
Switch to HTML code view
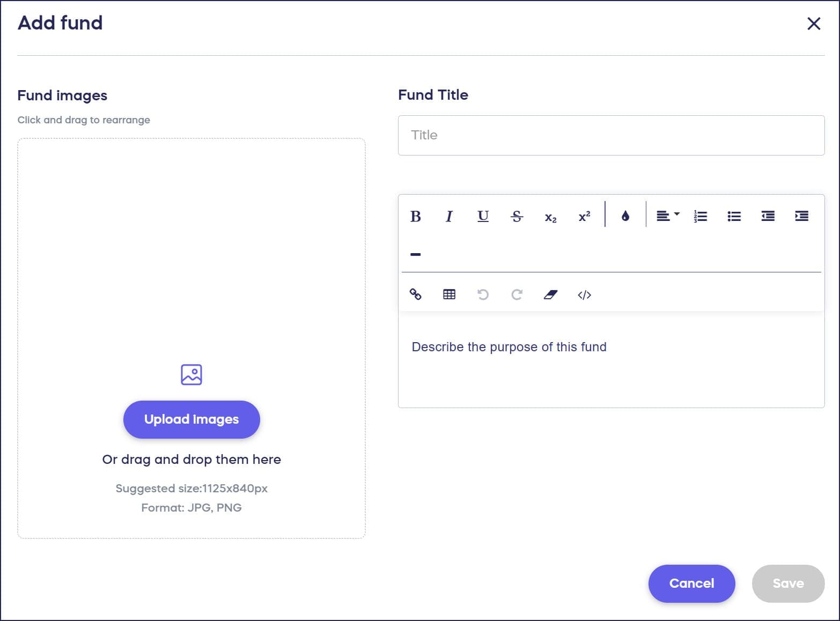[584, 294]
